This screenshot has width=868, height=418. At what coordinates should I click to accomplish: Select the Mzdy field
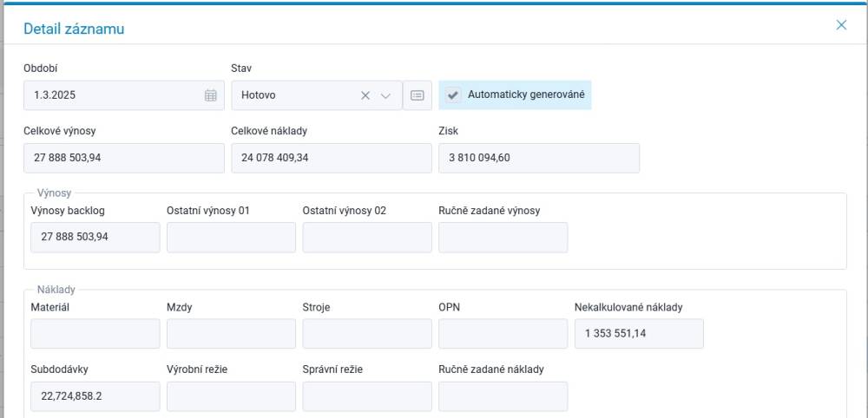[x=232, y=333]
